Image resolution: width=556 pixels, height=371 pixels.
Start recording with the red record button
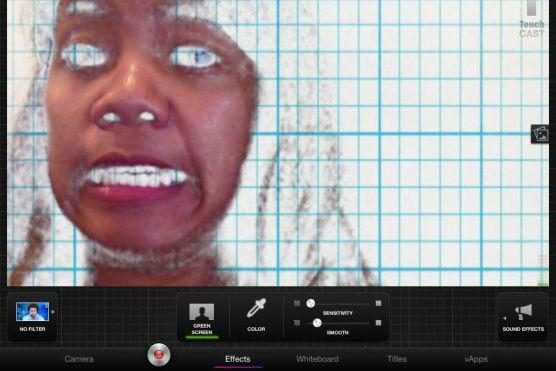point(159,354)
